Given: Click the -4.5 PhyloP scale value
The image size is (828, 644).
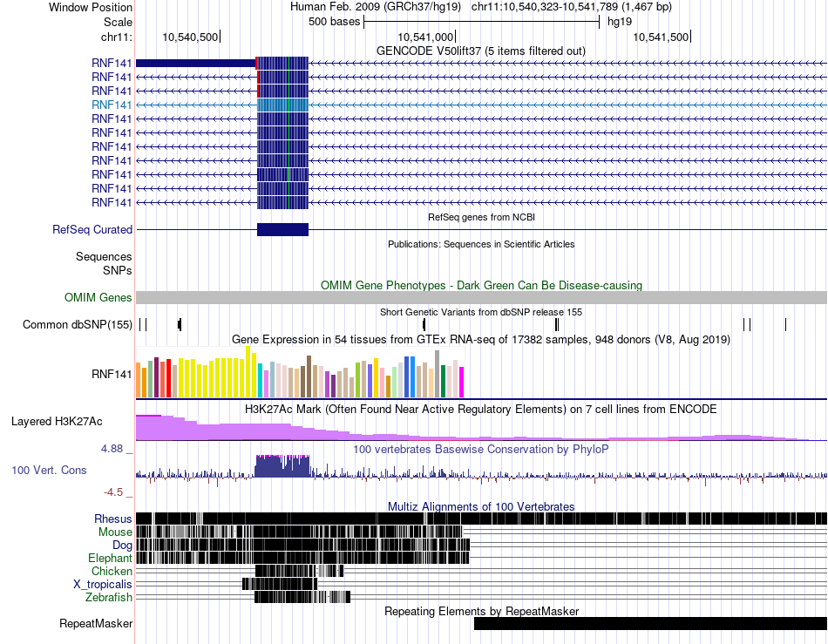Looking at the screenshot, I should 113,492.
